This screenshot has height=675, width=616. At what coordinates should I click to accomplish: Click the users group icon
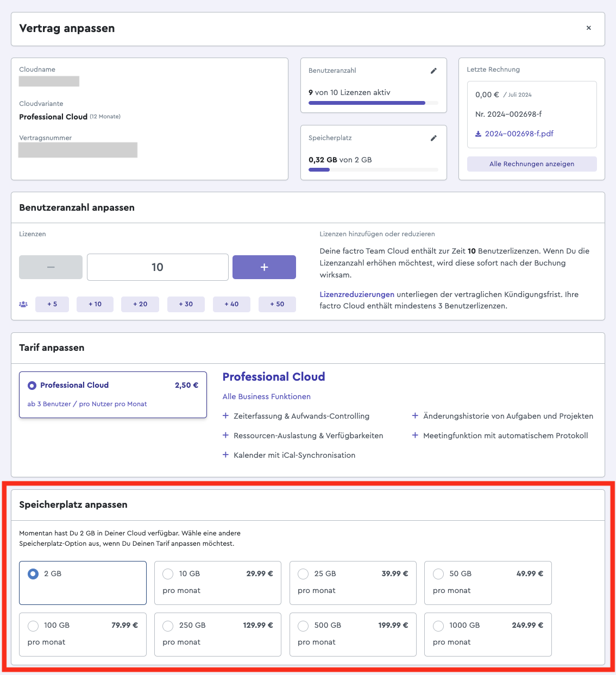tap(23, 304)
